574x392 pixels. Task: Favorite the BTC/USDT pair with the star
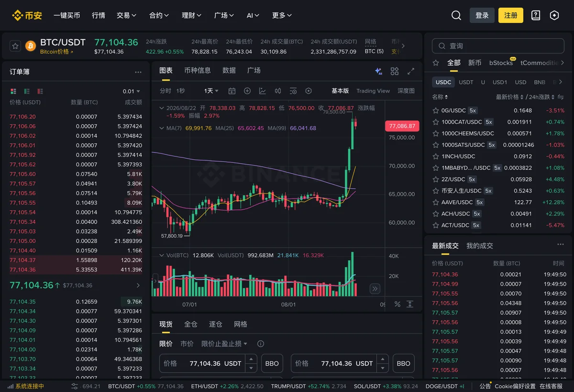(15, 46)
